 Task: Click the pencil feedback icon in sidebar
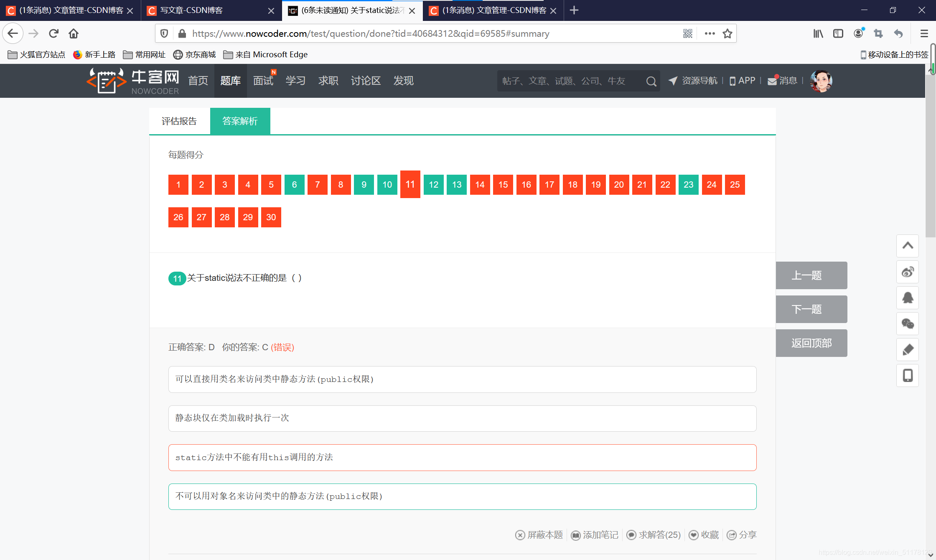(x=908, y=350)
